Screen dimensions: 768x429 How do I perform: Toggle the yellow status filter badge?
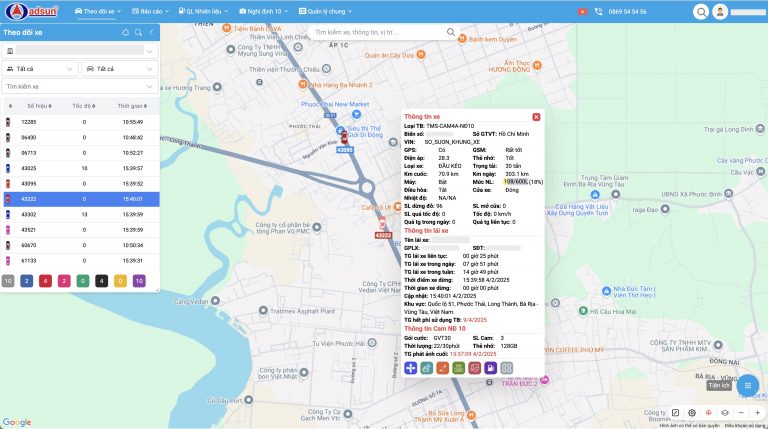pos(119,281)
